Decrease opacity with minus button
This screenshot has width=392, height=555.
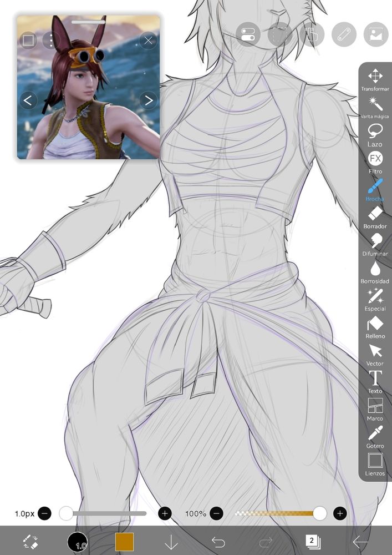point(216,513)
